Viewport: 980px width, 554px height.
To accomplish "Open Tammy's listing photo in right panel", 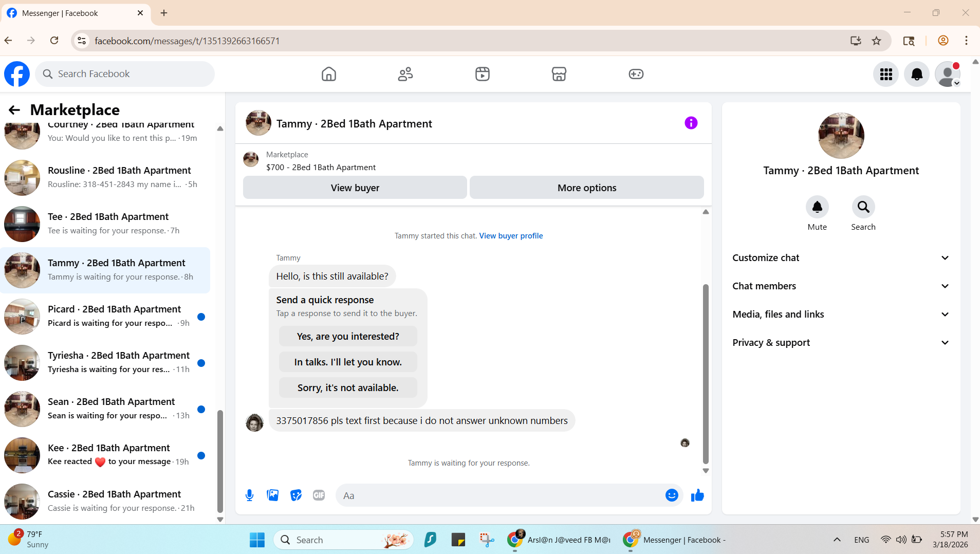I will click(841, 136).
